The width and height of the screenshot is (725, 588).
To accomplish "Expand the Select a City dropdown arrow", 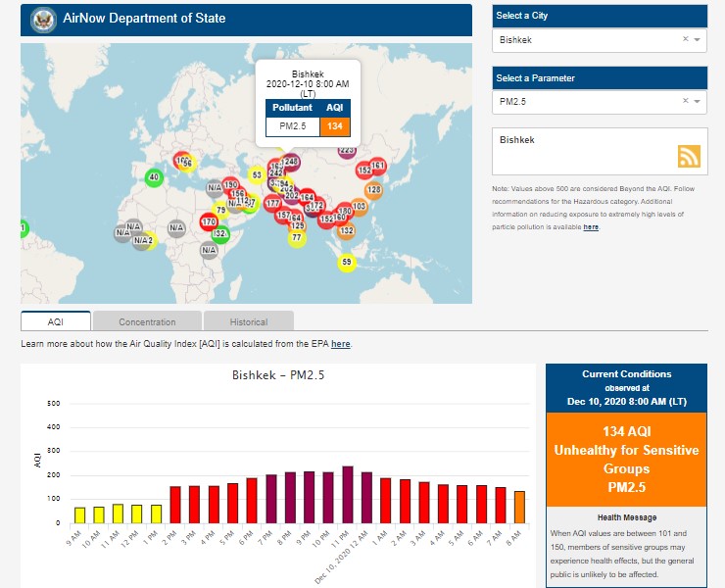I will click(697, 40).
